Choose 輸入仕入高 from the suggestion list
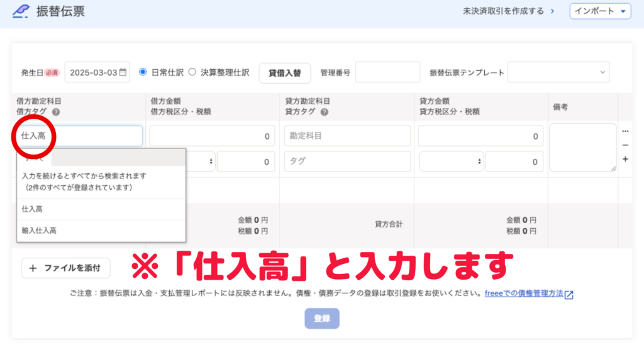 point(39,231)
